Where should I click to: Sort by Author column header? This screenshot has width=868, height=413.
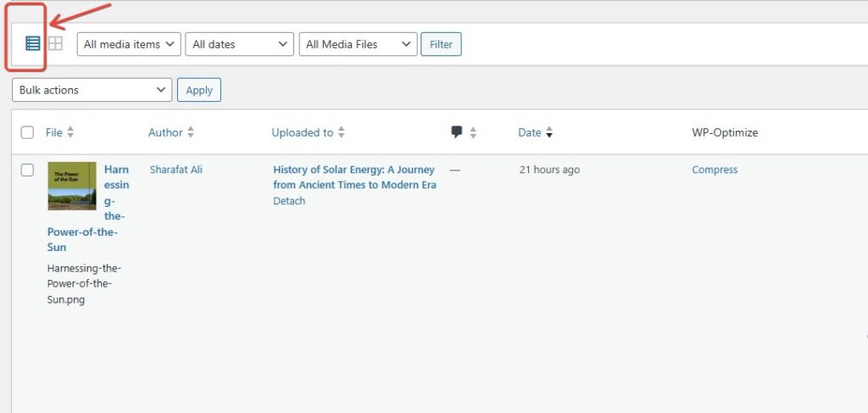click(x=165, y=132)
